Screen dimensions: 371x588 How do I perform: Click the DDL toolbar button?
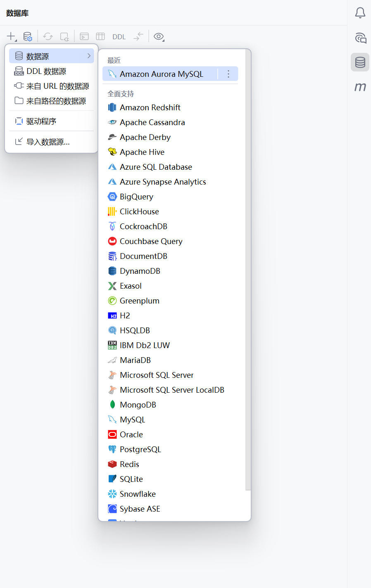(x=119, y=37)
